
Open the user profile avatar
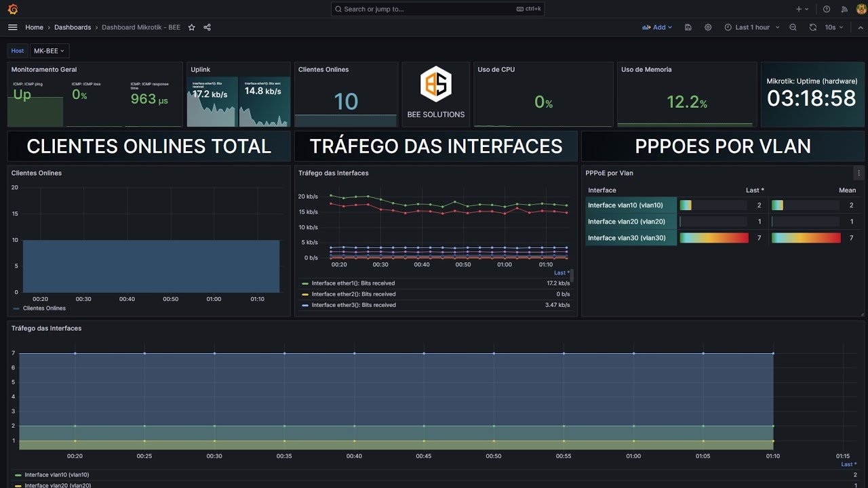pos(861,9)
